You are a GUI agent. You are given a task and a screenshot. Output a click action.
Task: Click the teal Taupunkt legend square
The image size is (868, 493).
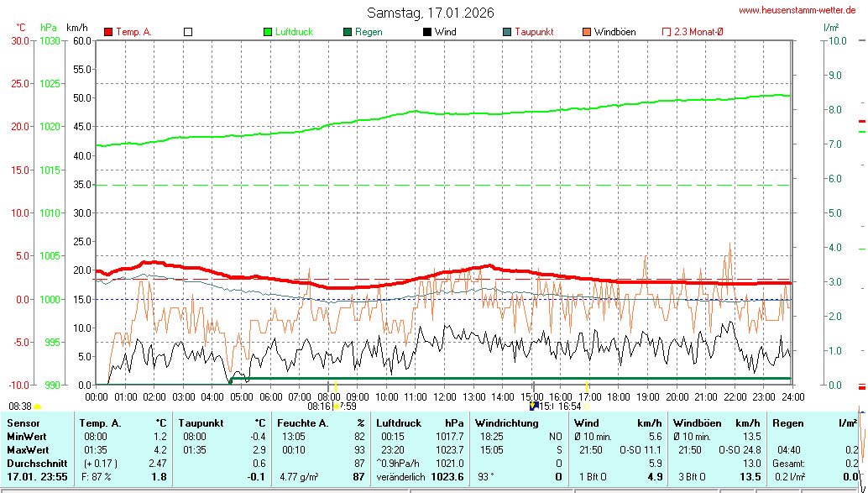point(507,32)
